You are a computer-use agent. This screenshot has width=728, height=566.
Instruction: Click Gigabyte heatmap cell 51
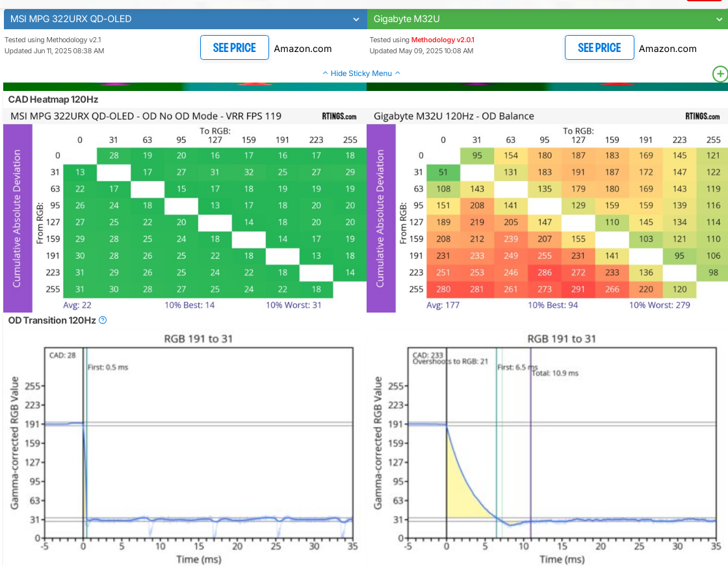(x=443, y=172)
